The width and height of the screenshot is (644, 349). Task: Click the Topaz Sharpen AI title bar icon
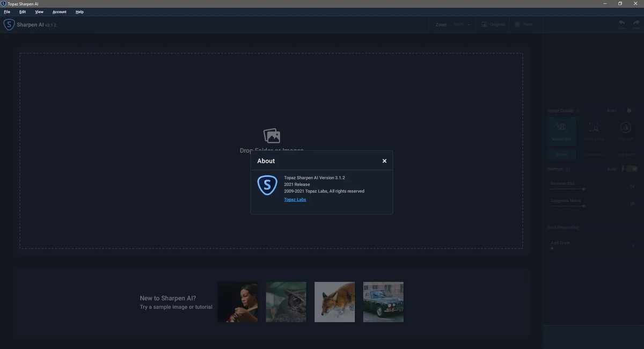pyautogui.click(x=3, y=4)
